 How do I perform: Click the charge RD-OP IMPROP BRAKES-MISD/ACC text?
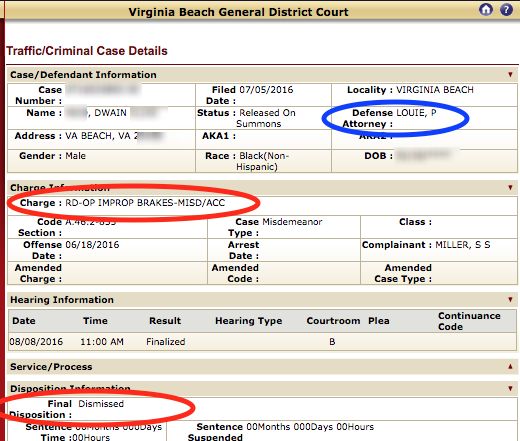coord(145,203)
